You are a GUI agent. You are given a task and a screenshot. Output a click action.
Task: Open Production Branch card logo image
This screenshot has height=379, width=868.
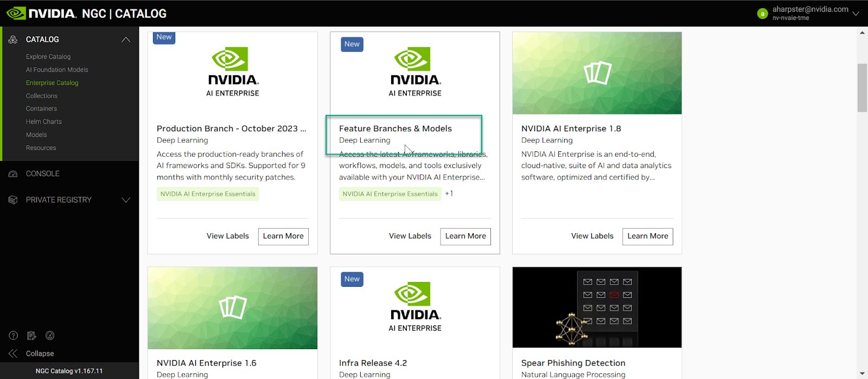pyautogui.click(x=233, y=72)
